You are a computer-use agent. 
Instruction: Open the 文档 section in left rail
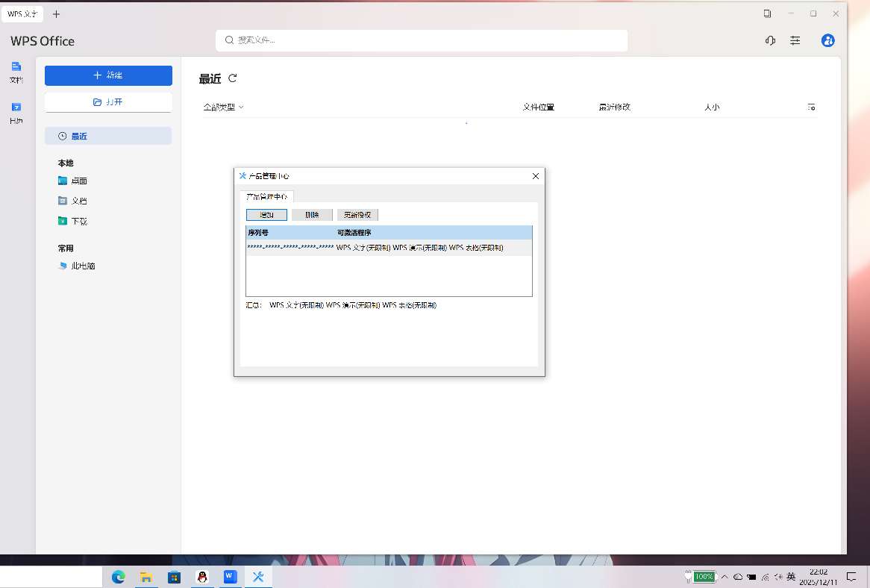16,70
